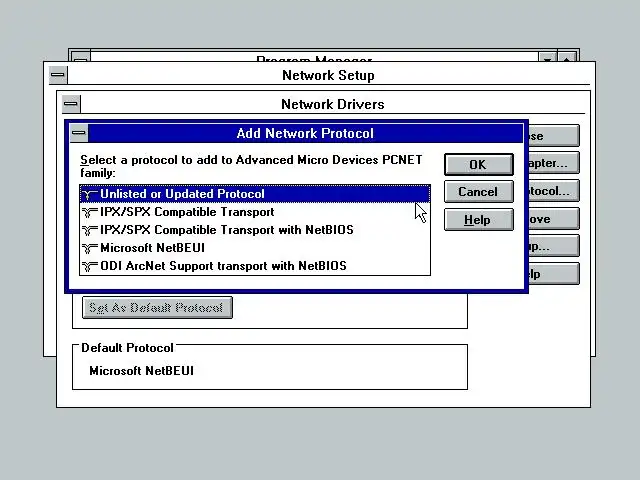The image size is (640, 480).
Task: Click Add Protocol button in Network Drivers
Action: click(554, 191)
